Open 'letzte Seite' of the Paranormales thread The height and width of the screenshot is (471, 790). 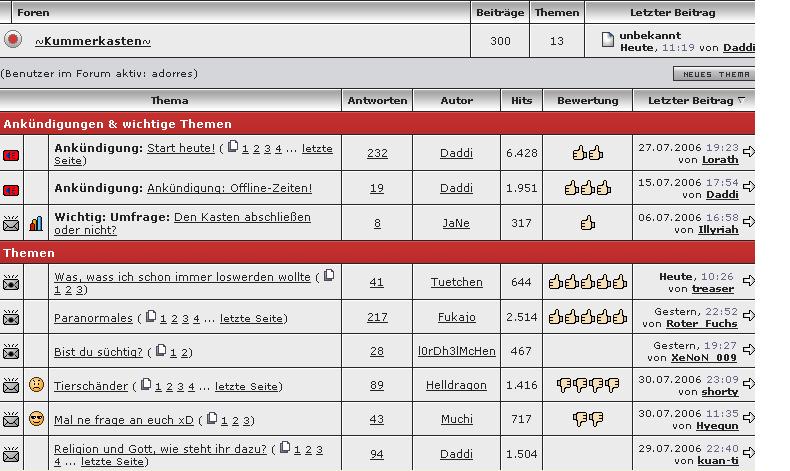coord(250,318)
